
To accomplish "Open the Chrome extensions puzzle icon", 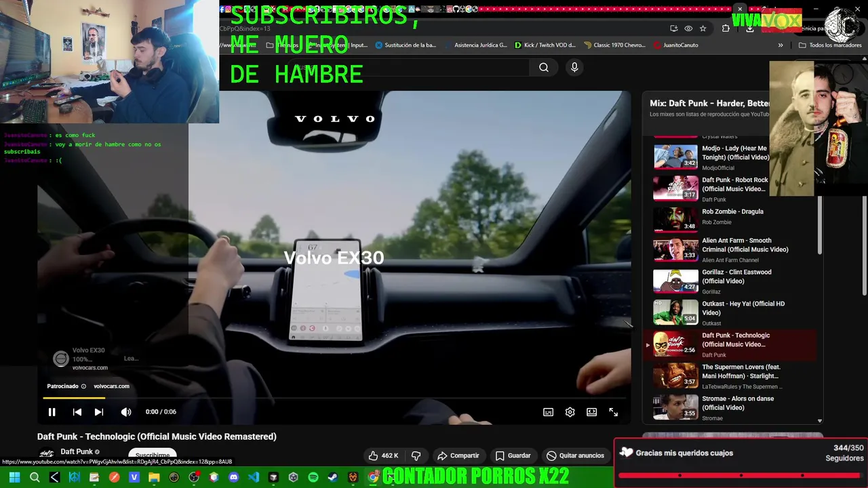I will 726,28.
